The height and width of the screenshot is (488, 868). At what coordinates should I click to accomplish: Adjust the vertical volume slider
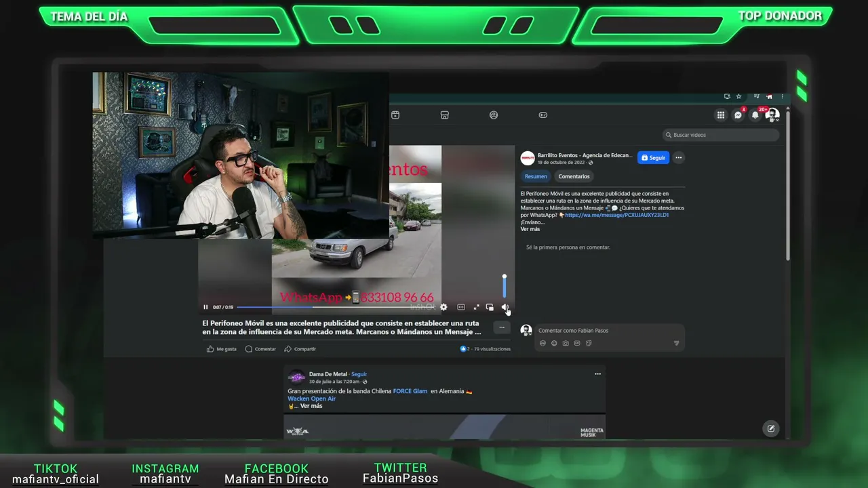[x=504, y=286]
